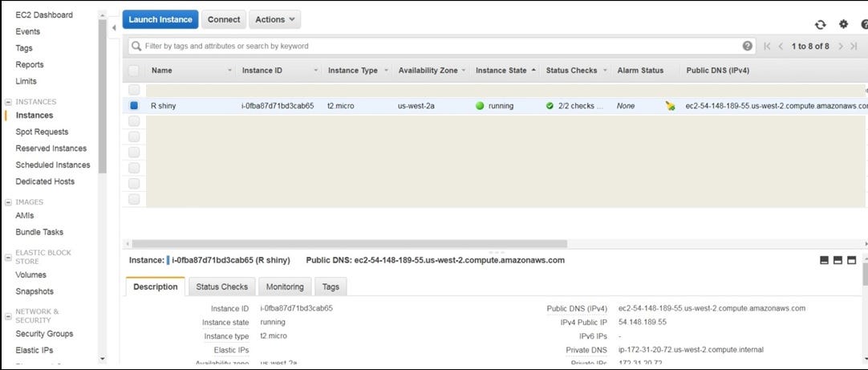The width and height of the screenshot is (868, 370).
Task: Open Reserved Instances in the sidebar
Action: (51, 148)
